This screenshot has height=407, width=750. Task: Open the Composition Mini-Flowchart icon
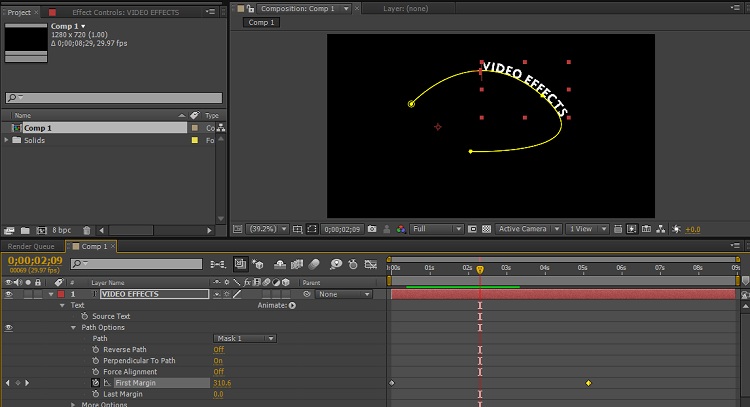click(x=218, y=264)
